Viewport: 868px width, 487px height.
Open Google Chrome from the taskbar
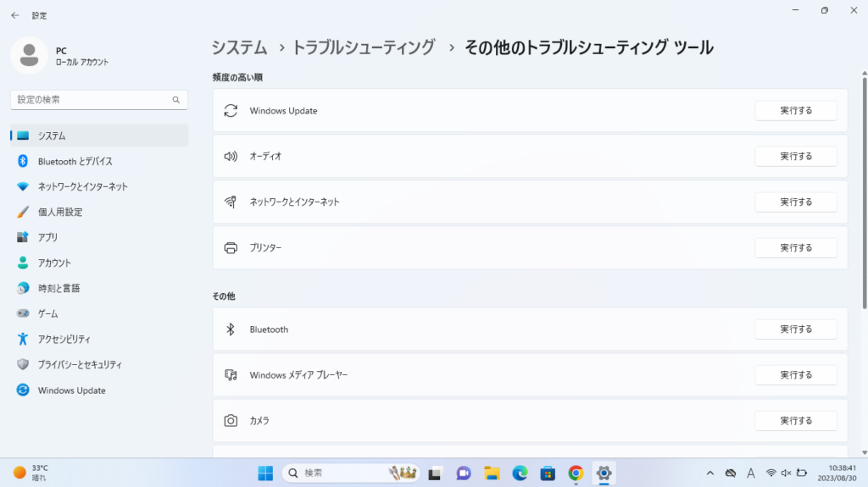(x=576, y=473)
